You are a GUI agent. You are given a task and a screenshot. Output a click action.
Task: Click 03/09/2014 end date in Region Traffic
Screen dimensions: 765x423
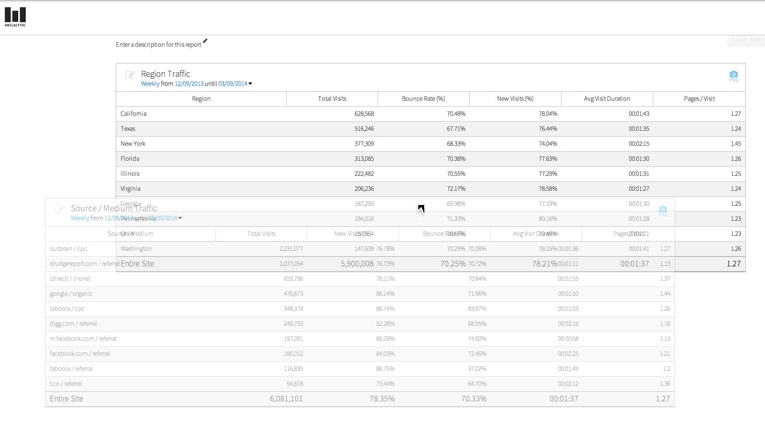[232, 84]
